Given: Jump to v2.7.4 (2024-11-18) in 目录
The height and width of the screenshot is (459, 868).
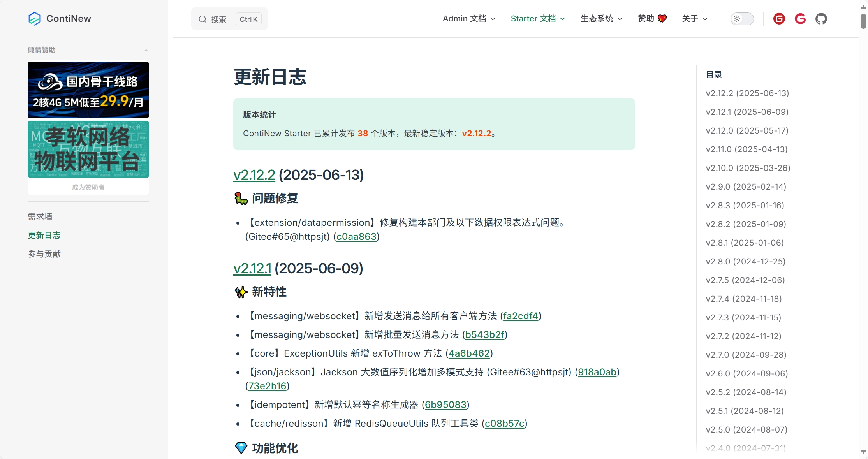Looking at the screenshot, I should (744, 299).
